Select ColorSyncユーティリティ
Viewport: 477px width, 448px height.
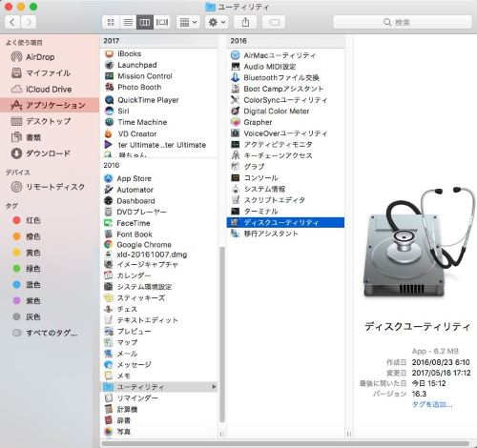(x=285, y=100)
